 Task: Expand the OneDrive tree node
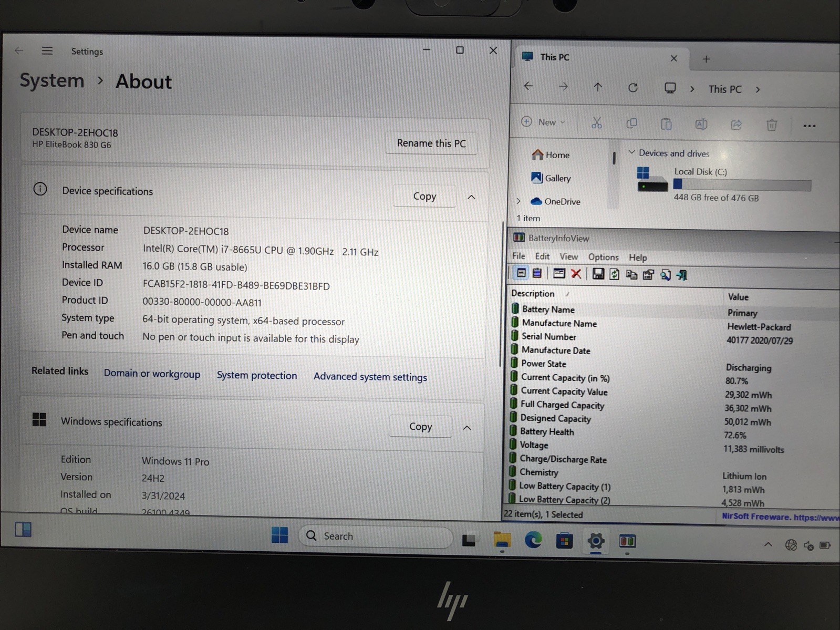tap(518, 201)
